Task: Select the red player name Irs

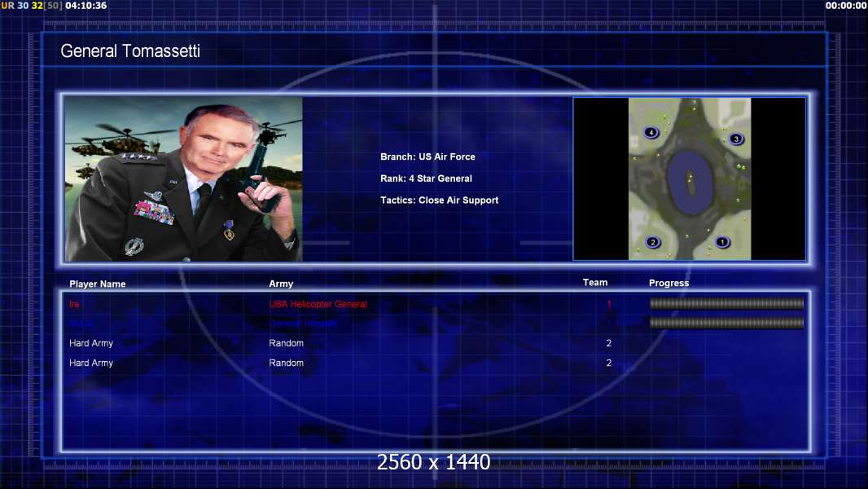Action: coord(74,304)
